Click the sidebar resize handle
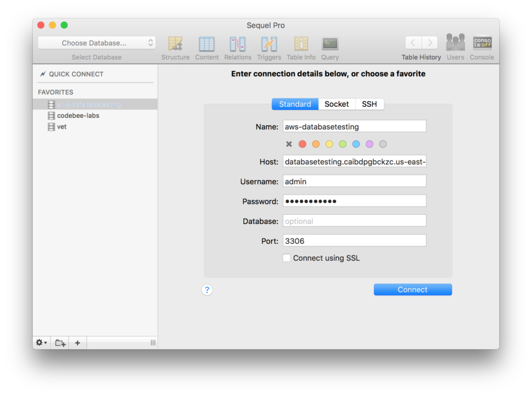This screenshot has height=396, width=532. [x=153, y=343]
